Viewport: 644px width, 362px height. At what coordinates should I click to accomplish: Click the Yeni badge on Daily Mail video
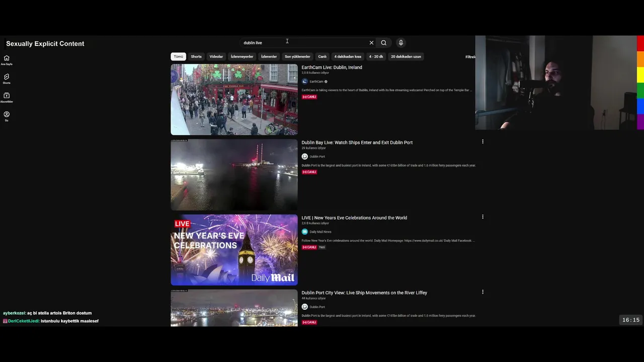click(x=322, y=247)
